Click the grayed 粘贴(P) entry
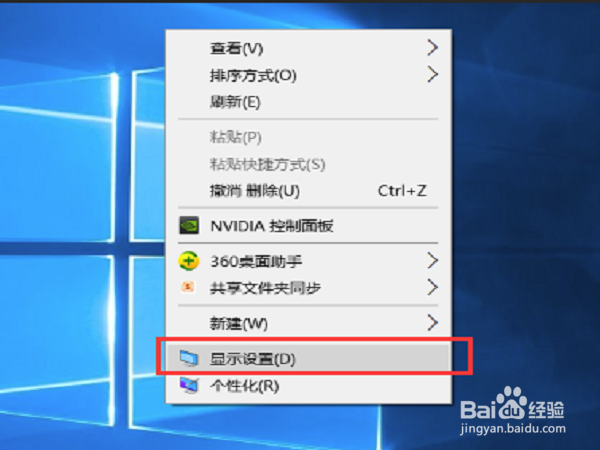This screenshot has width=600, height=450. (308, 137)
